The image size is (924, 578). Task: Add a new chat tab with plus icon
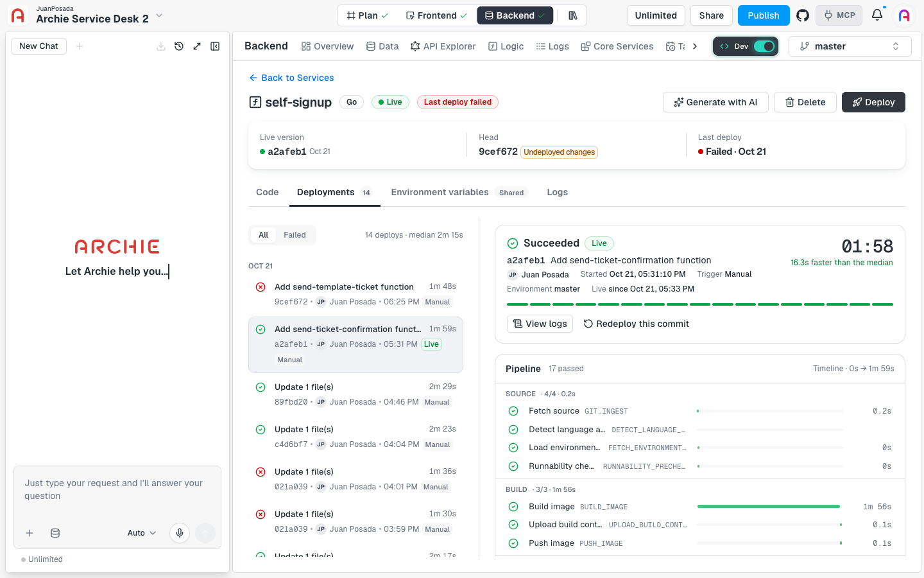(x=80, y=46)
